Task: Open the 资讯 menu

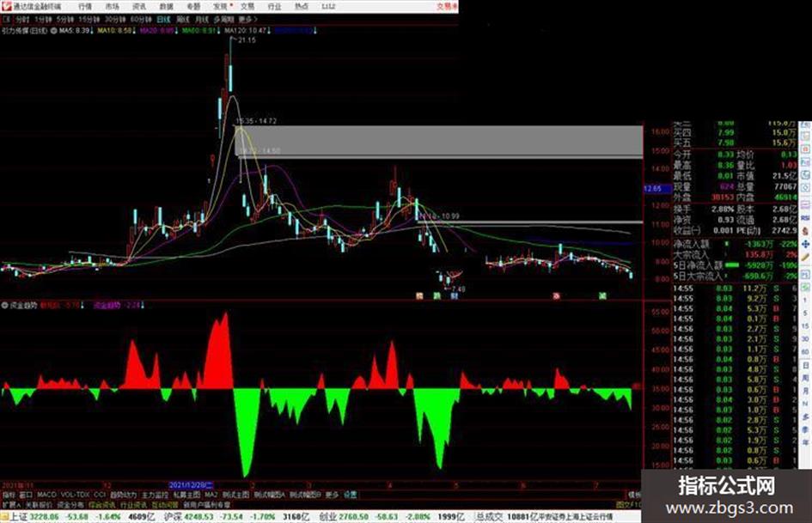Action: (x=139, y=6)
